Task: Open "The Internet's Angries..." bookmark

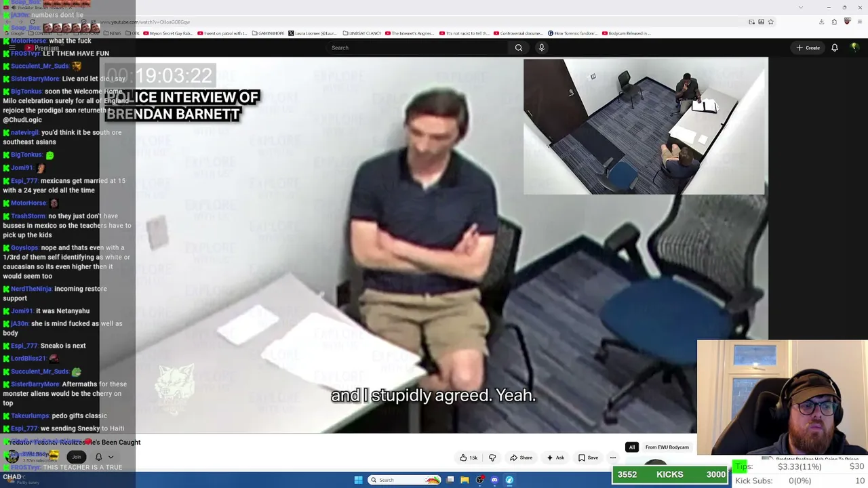Action: click(410, 33)
